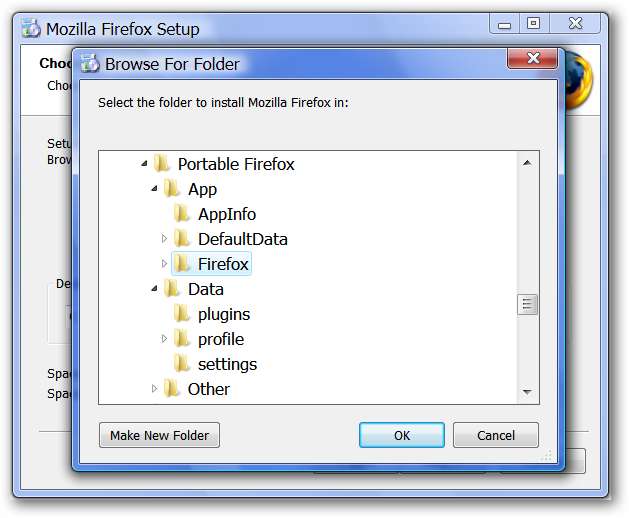Collapse the Portable Firefox tree node
Viewport: 629px width, 518px height.
click(x=145, y=164)
